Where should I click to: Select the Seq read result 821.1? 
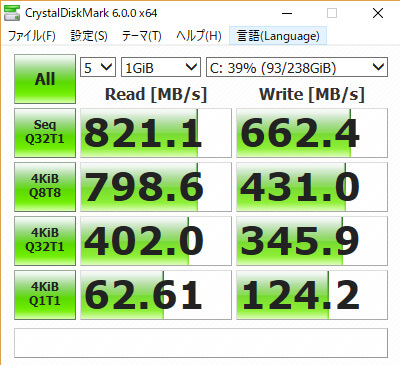(156, 133)
